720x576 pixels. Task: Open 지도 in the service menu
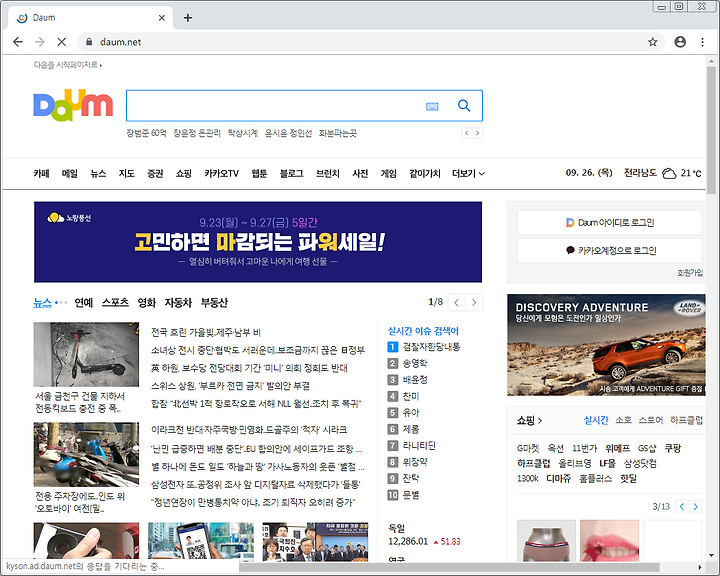tap(127, 174)
